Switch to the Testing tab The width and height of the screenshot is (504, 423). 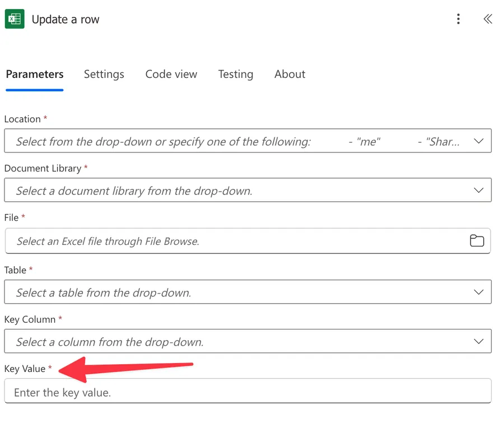tap(236, 74)
